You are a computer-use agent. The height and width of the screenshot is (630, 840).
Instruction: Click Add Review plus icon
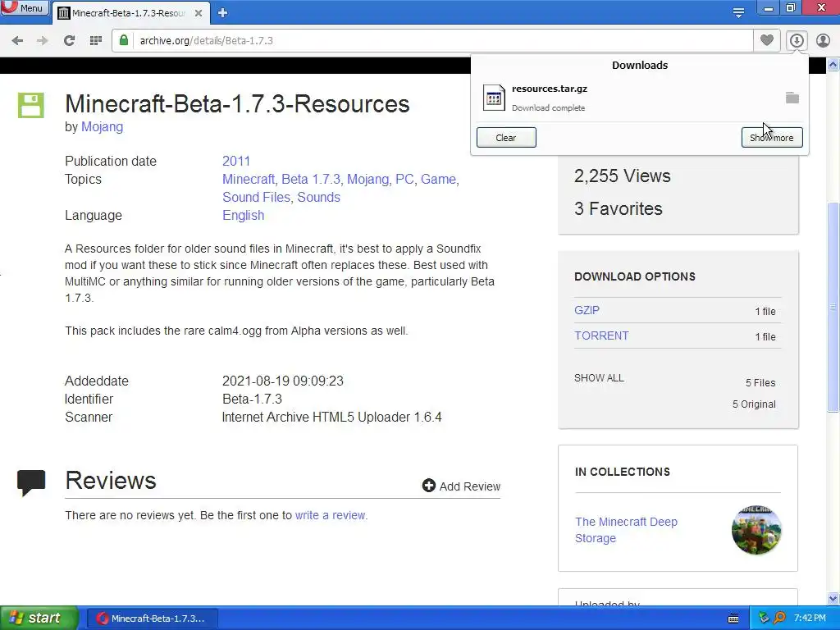(428, 486)
